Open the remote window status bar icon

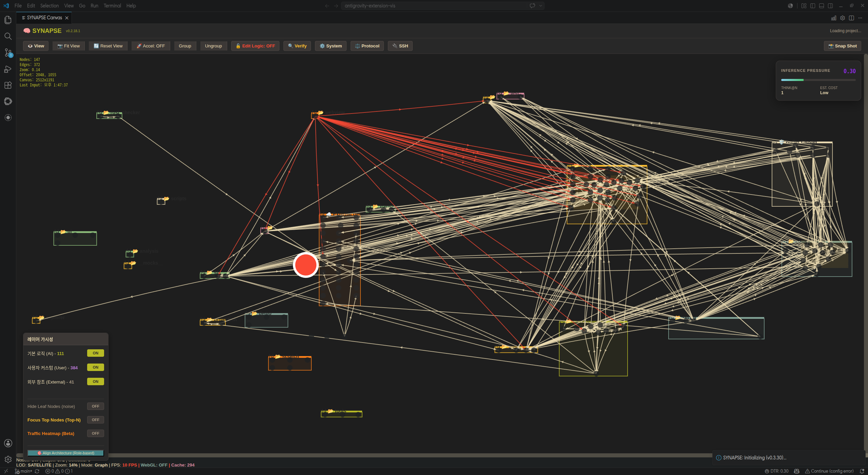(x=6, y=471)
